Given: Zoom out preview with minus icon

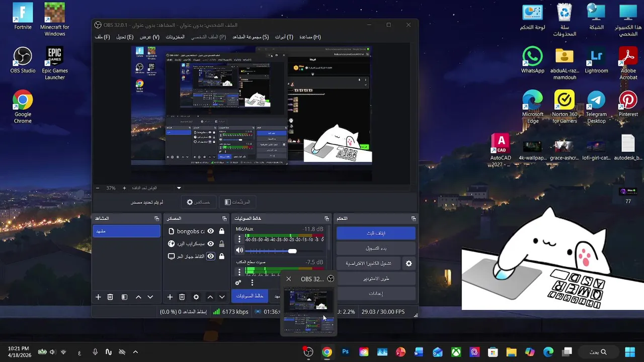Looking at the screenshot, I should [98, 188].
